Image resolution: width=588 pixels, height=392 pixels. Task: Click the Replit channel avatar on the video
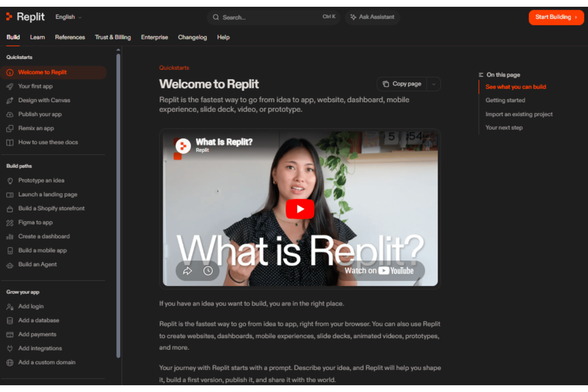[x=183, y=146]
